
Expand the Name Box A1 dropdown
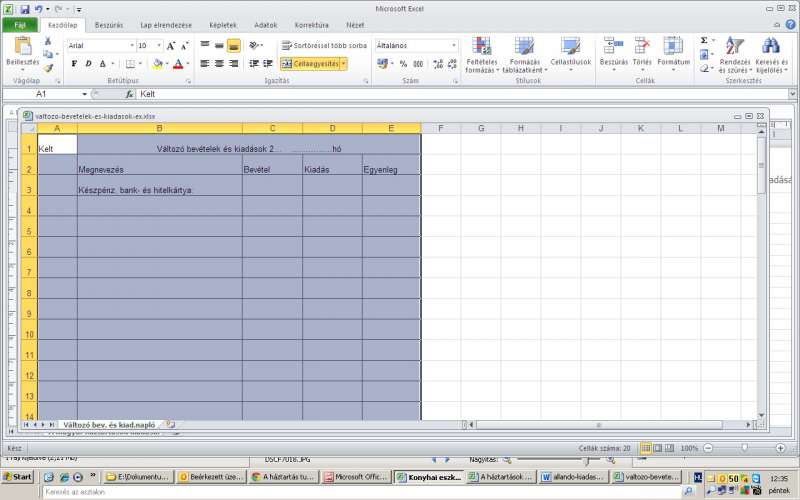tap(85, 94)
